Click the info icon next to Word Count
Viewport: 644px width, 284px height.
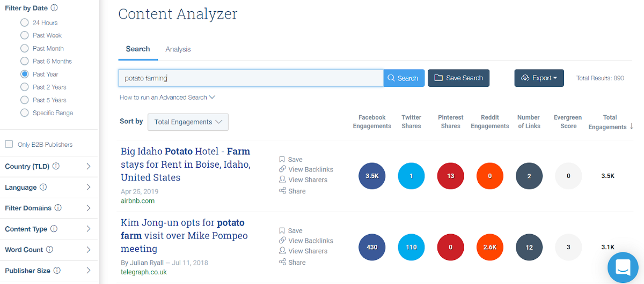[49, 249]
